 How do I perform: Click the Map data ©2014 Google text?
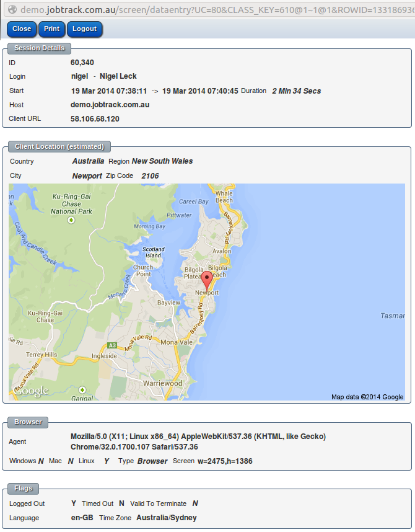(x=367, y=397)
